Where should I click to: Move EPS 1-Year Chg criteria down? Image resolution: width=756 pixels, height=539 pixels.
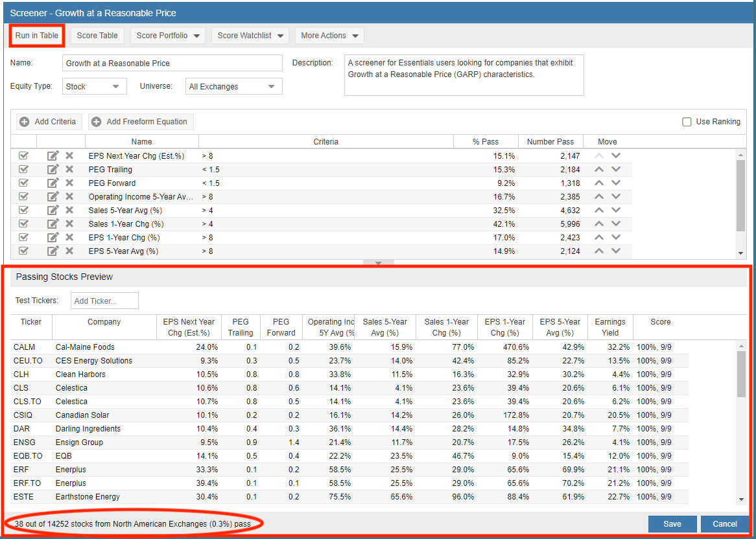[x=616, y=238]
